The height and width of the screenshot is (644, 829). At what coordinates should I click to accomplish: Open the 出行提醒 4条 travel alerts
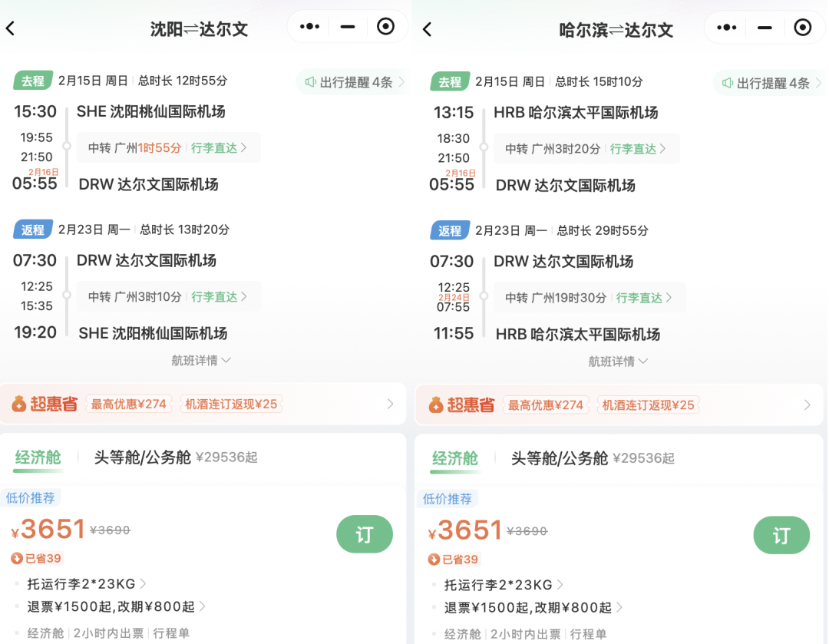point(352,81)
